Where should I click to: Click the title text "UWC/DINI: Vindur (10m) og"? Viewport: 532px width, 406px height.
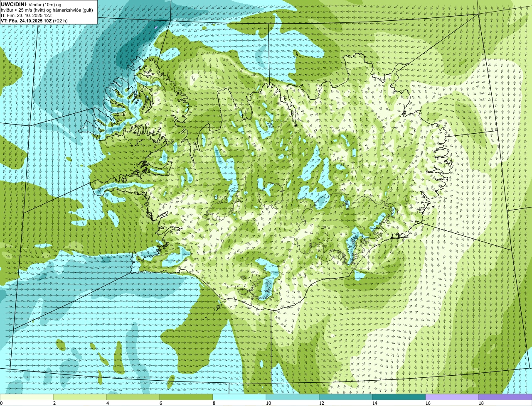coord(31,4)
